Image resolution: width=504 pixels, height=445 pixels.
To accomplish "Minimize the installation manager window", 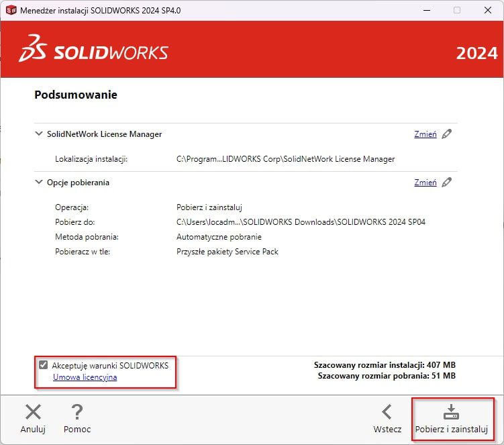I will pos(427,10).
